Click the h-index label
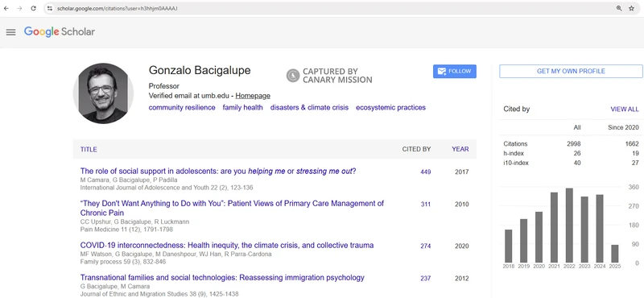Viewport: 644px width, 298px height. [x=514, y=153]
